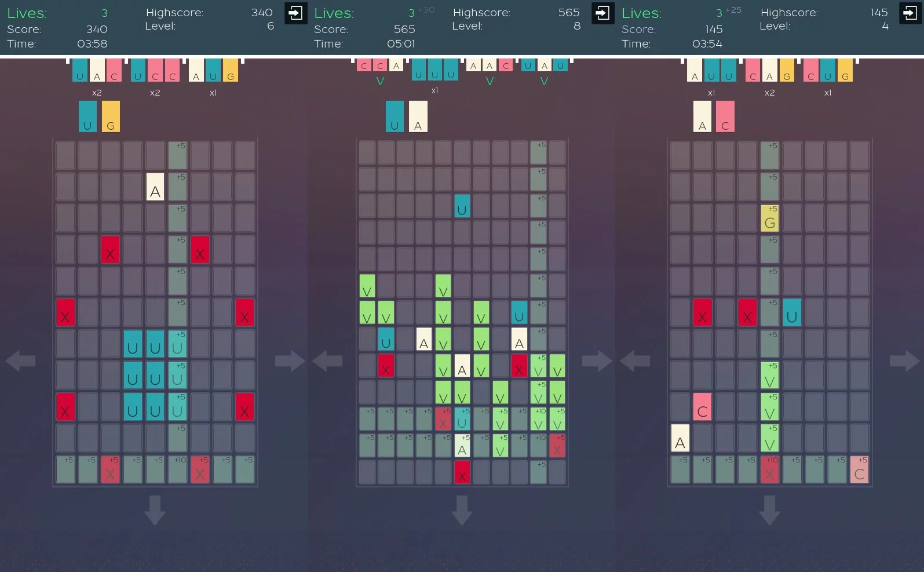Click the UUU codon target

point(434,70)
